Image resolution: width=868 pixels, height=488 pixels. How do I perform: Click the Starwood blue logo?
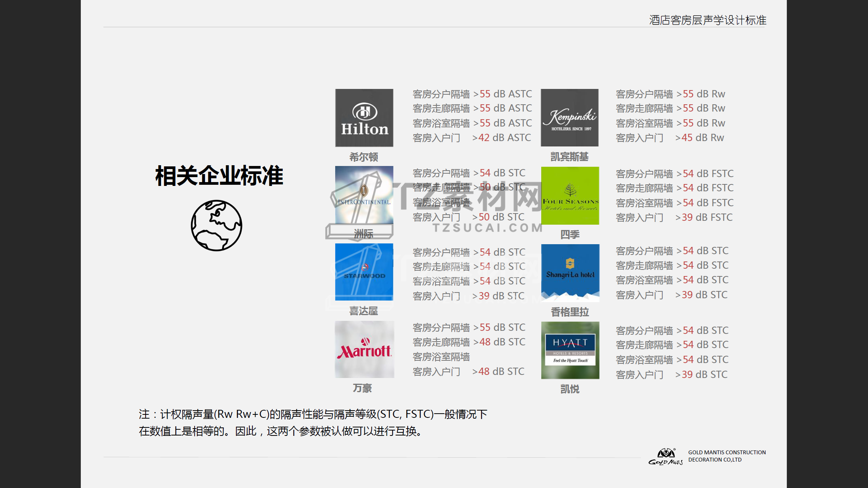pyautogui.click(x=364, y=272)
